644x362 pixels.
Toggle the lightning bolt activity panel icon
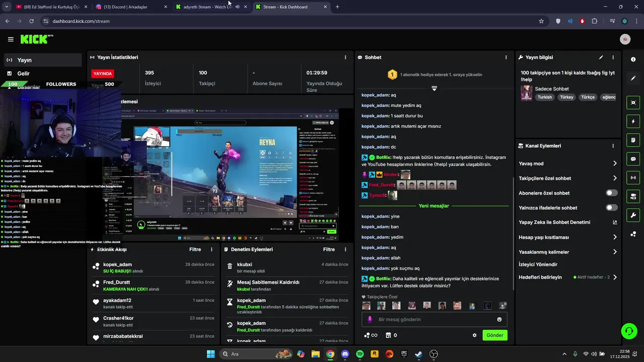633,121
